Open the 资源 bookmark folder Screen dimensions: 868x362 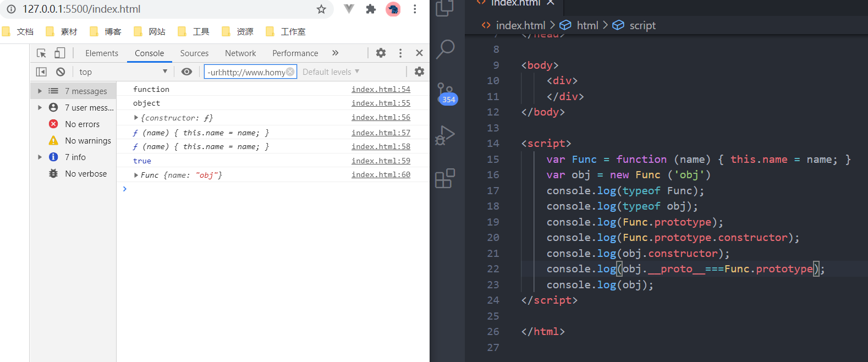pyautogui.click(x=238, y=31)
